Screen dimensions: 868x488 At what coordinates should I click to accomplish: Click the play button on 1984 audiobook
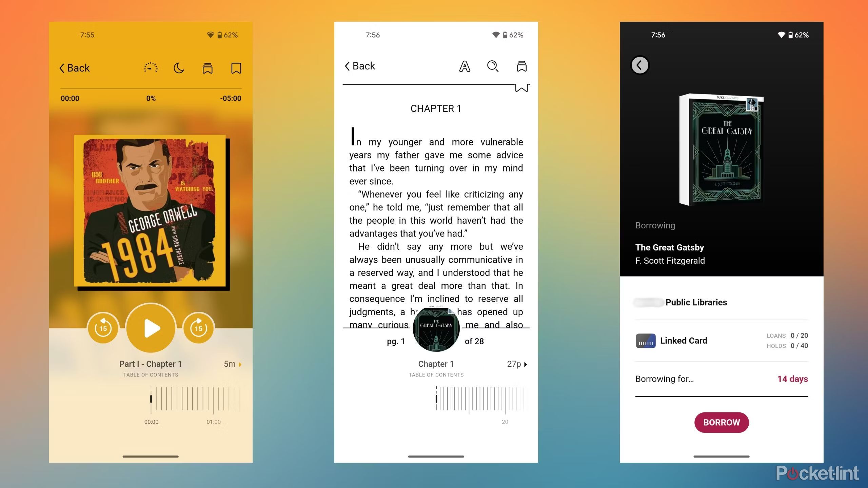click(151, 327)
